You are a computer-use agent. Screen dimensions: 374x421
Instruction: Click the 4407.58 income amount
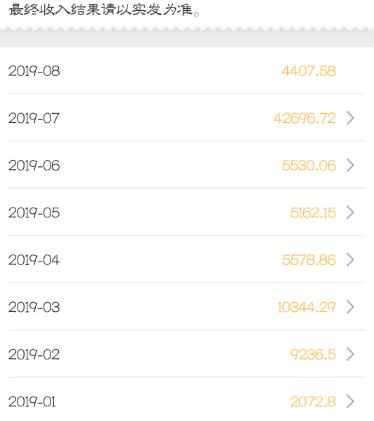pyautogui.click(x=309, y=71)
